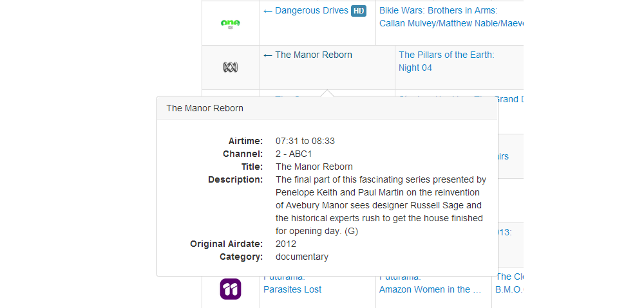Click the HD badge beside Dangerous Drives
Screen dimensions: 644x308
point(359,11)
